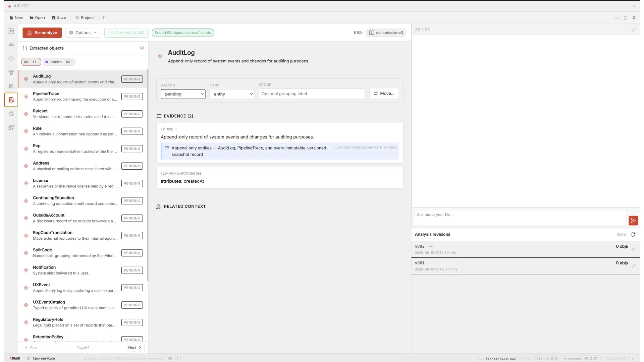This screenshot has height=362, width=644.
Task: Expand the Options dropdown menu
Action: pos(83,33)
